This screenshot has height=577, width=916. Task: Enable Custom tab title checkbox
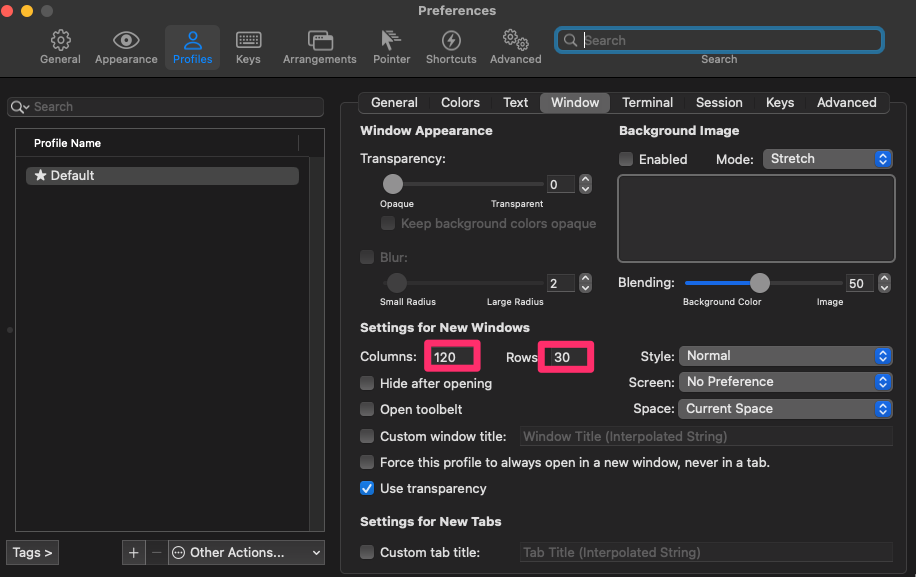tap(367, 552)
